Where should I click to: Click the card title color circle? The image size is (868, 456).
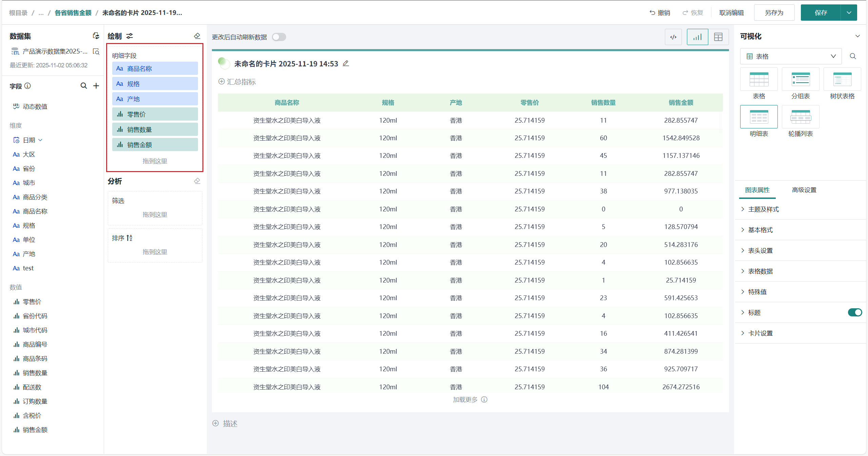coord(223,63)
